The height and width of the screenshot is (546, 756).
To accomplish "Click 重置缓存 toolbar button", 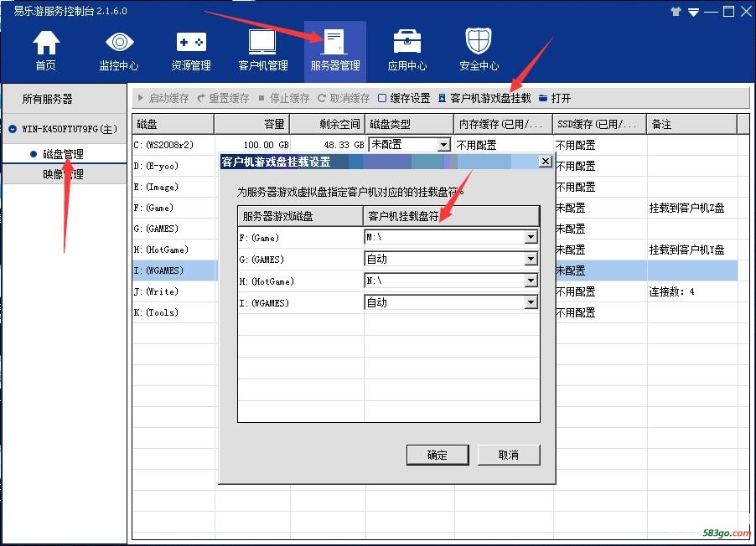I will [x=223, y=98].
